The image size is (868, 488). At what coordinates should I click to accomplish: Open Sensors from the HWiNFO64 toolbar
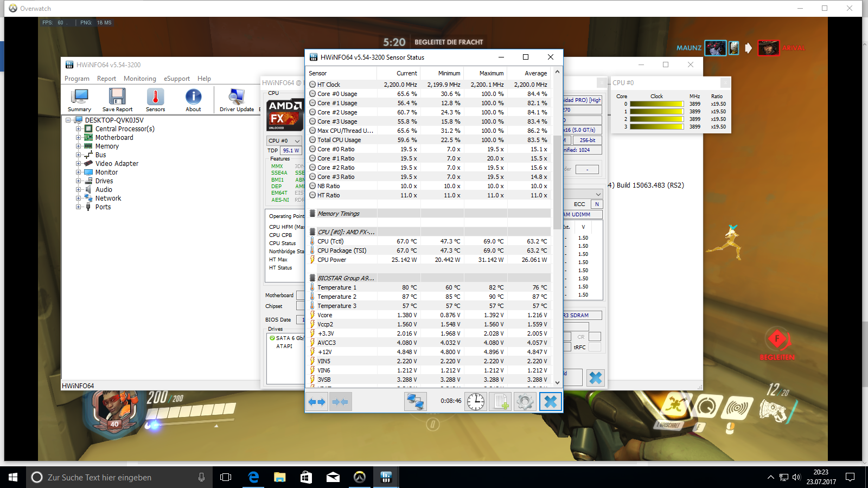tap(155, 100)
